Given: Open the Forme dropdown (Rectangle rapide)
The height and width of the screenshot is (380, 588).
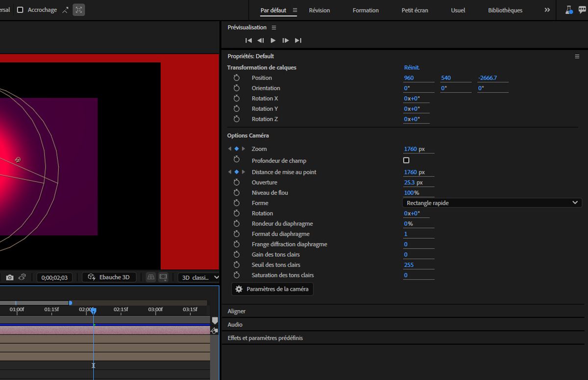Looking at the screenshot, I should point(491,203).
